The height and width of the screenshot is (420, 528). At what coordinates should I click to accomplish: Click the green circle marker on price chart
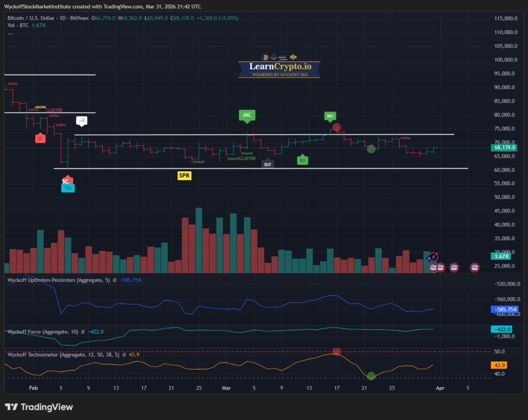coord(371,149)
